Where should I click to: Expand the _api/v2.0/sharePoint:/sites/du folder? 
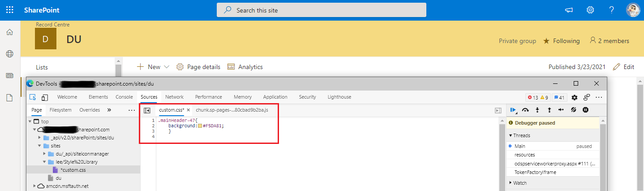[x=40, y=138]
